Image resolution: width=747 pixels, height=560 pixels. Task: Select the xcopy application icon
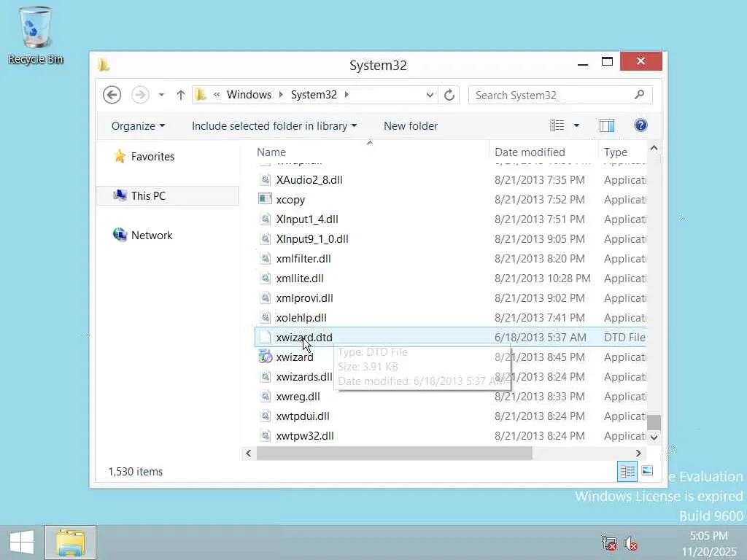pyautogui.click(x=265, y=199)
